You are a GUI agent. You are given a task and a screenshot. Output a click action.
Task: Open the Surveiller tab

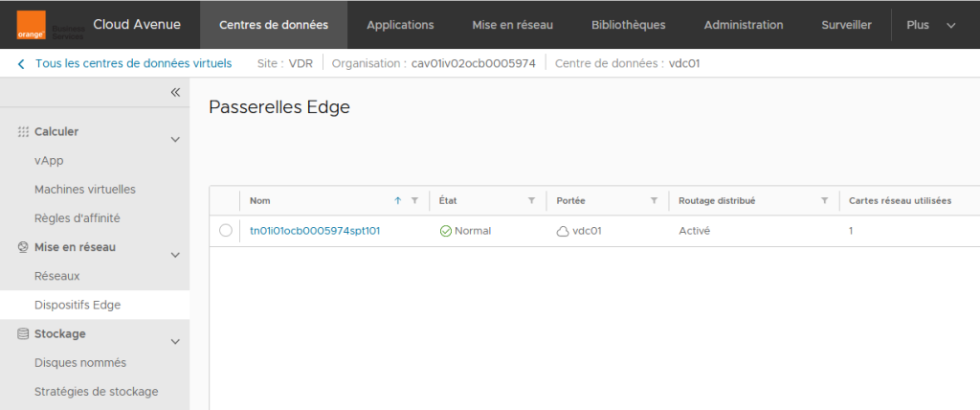[x=846, y=25]
